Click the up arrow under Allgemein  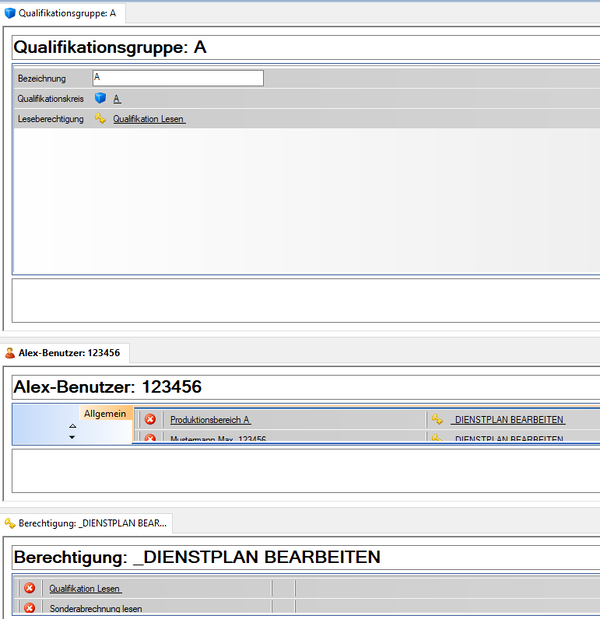pyautogui.click(x=72, y=426)
